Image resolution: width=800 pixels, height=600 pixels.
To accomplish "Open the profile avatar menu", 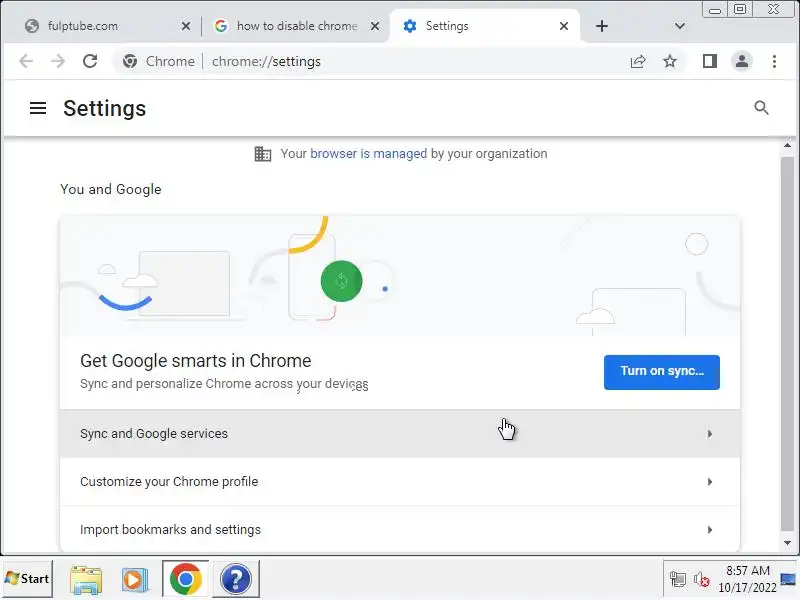I will click(x=742, y=61).
